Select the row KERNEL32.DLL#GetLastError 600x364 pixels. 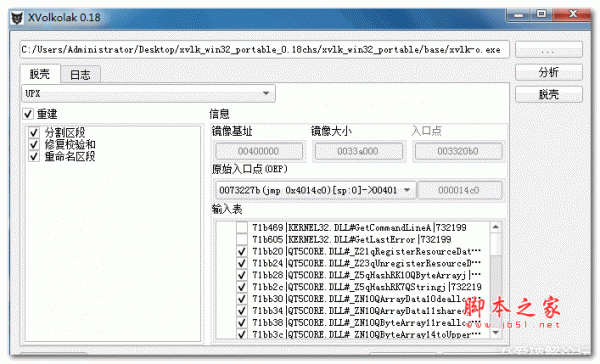[351, 240]
